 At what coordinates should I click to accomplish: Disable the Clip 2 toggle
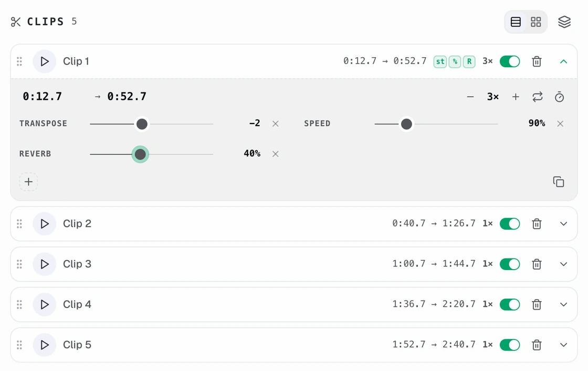tap(510, 224)
